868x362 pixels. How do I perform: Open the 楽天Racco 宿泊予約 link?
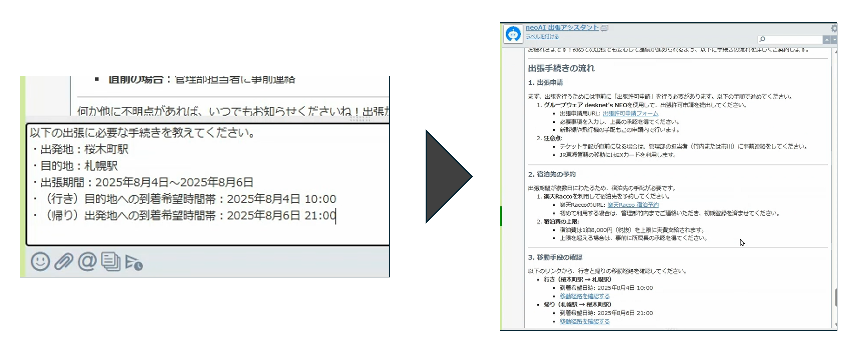tap(633, 205)
